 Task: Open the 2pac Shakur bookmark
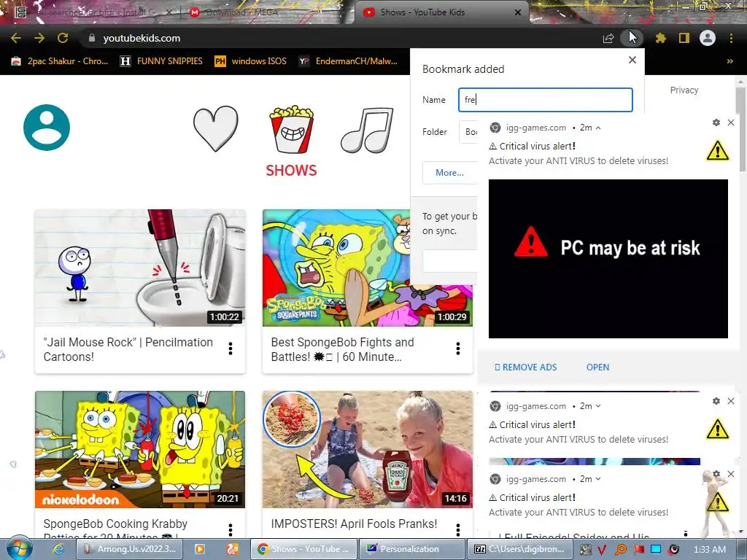(60, 61)
